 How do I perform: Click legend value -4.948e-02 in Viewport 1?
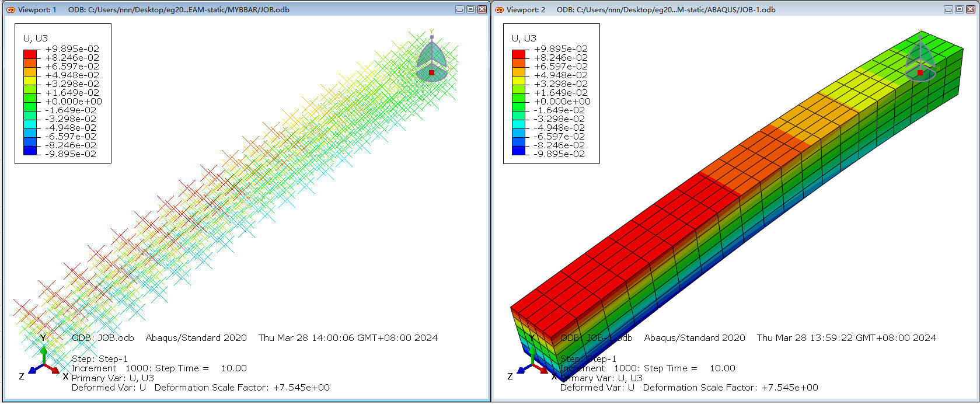tap(71, 128)
